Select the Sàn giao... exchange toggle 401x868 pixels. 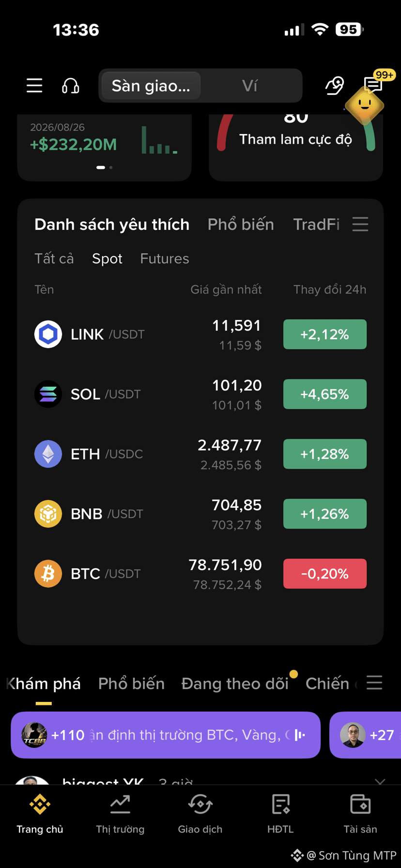151,86
